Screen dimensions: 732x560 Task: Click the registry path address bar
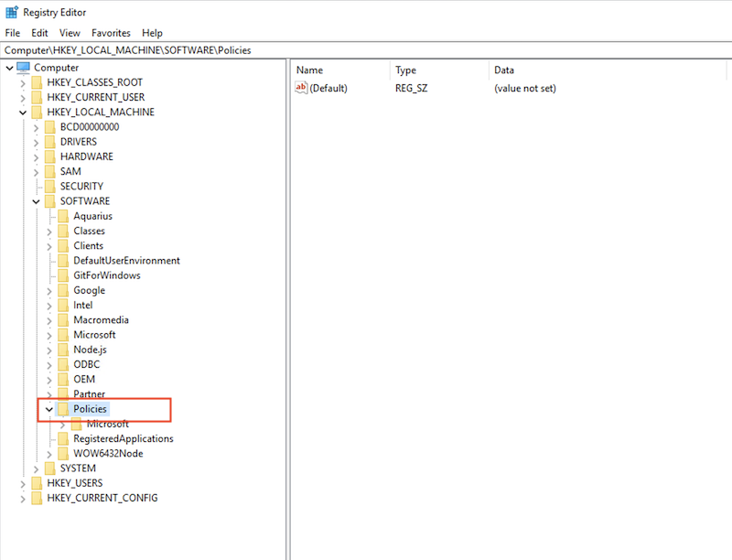click(x=366, y=50)
